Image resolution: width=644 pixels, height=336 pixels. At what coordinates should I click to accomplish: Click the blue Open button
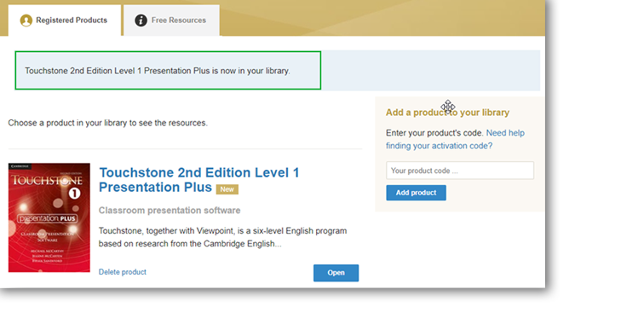[x=336, y=273]
